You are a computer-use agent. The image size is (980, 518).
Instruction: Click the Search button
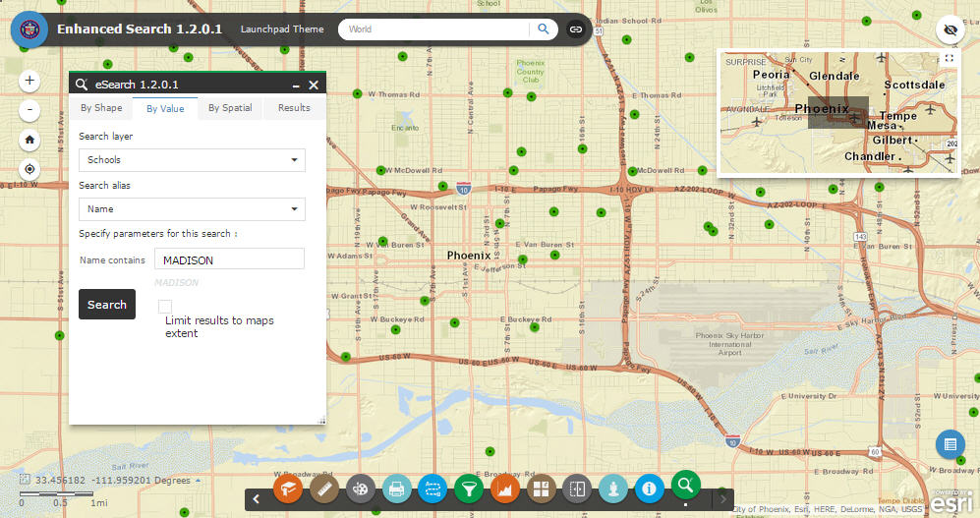[107, 305]
